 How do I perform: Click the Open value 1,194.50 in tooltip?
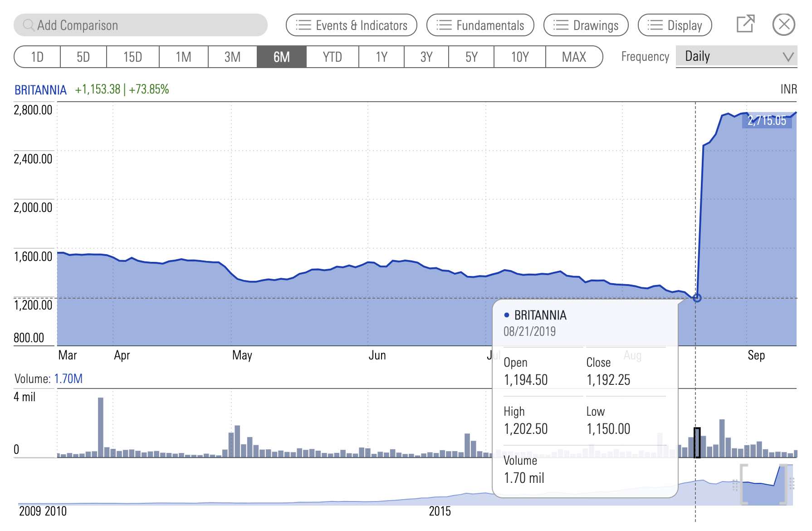pos(526,380)
